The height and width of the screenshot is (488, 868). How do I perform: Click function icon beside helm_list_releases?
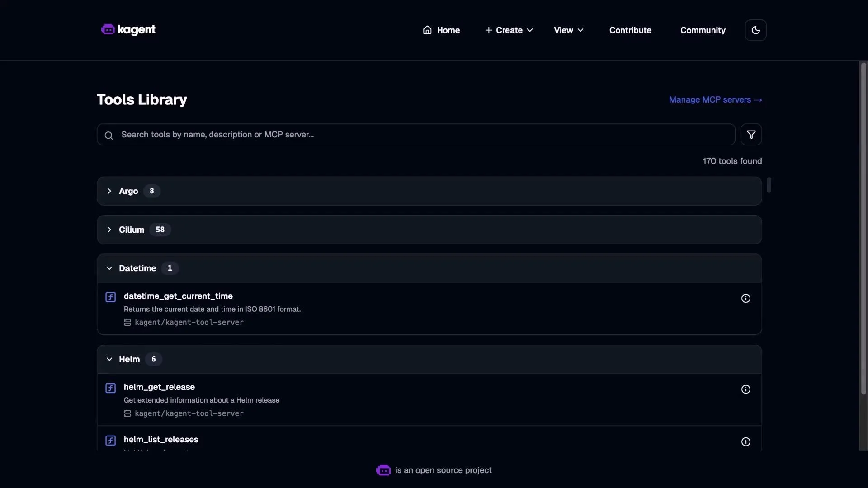[x=110, y=441]
